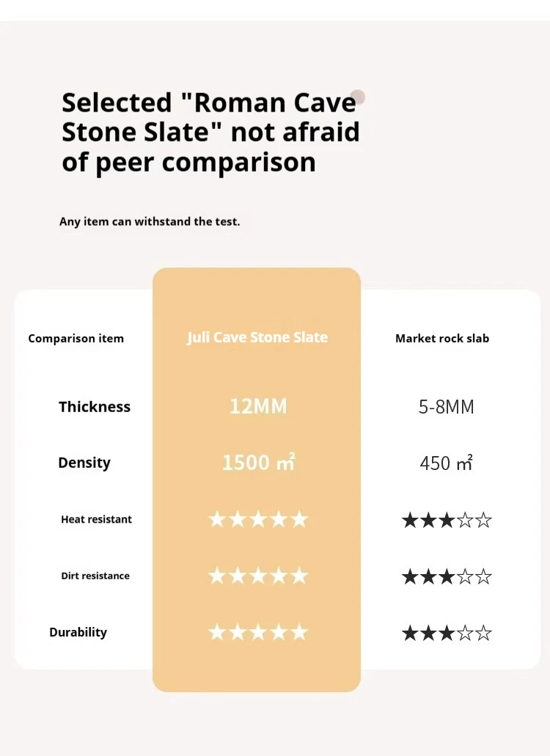Click the 1500 m² density value
550x756 pixels.
(x=258, y=463)
